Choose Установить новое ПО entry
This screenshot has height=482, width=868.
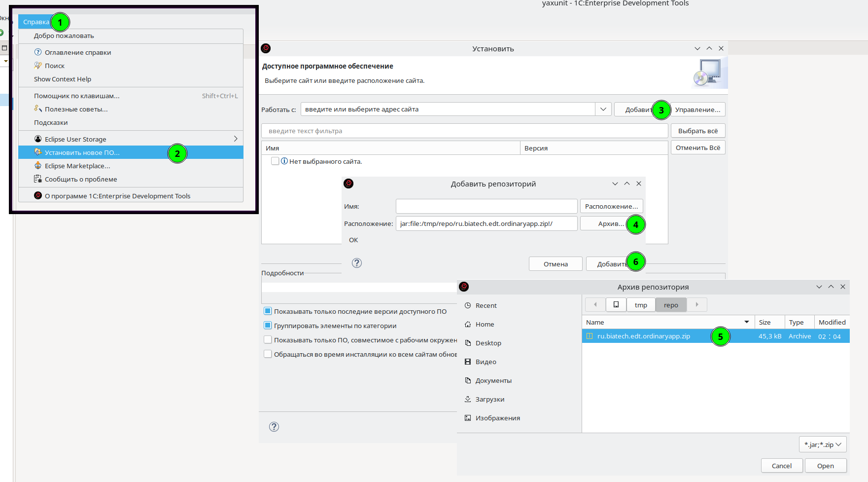pyautogui.click(x=131, y=152)
